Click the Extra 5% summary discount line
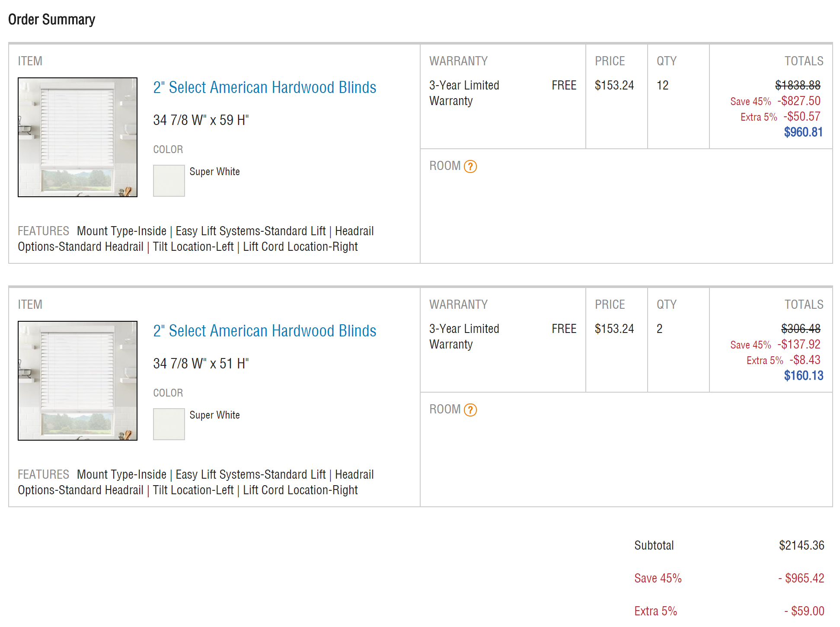 [x=729, y=611]
